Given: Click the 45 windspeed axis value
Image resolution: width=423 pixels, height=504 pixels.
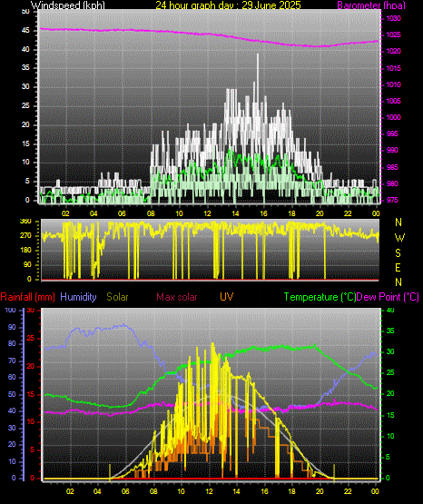Looking at the screenshot, I should click(25, 31).
